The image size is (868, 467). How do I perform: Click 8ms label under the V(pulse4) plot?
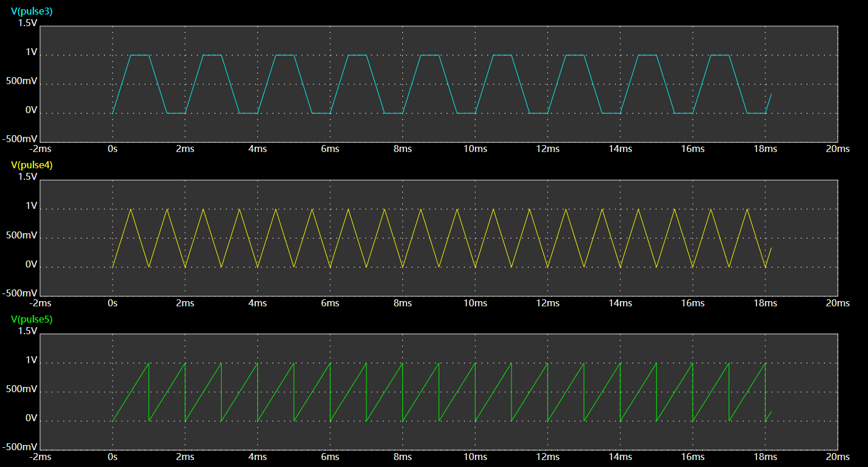(402, 303)
